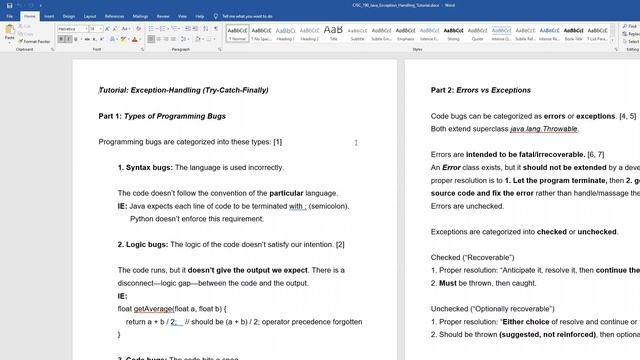
Task: Toggle Strikethrough formatting
Action: (x=87, y=39)
